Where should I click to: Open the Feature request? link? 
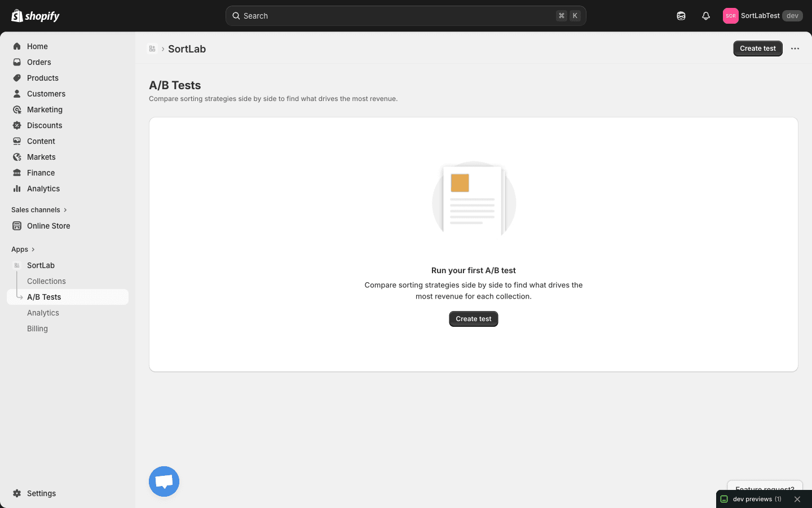pos(765,489)
